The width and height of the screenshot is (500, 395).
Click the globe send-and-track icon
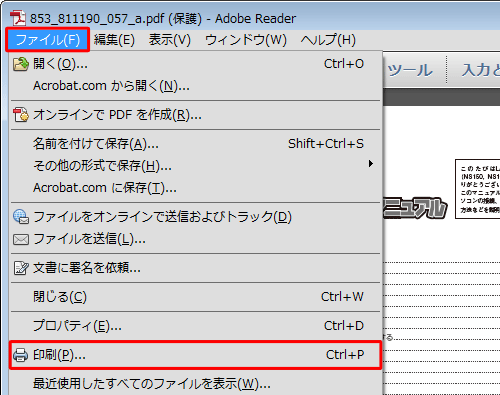(21, 217)
